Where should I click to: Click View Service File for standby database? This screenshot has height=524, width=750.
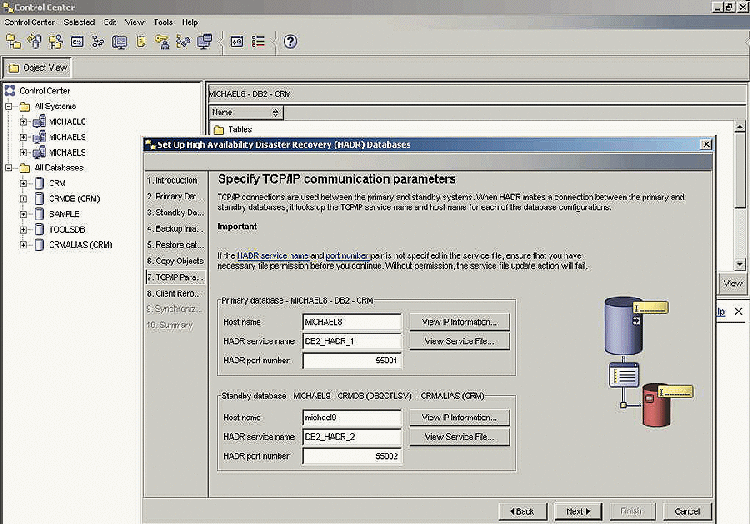pos(459,437)
